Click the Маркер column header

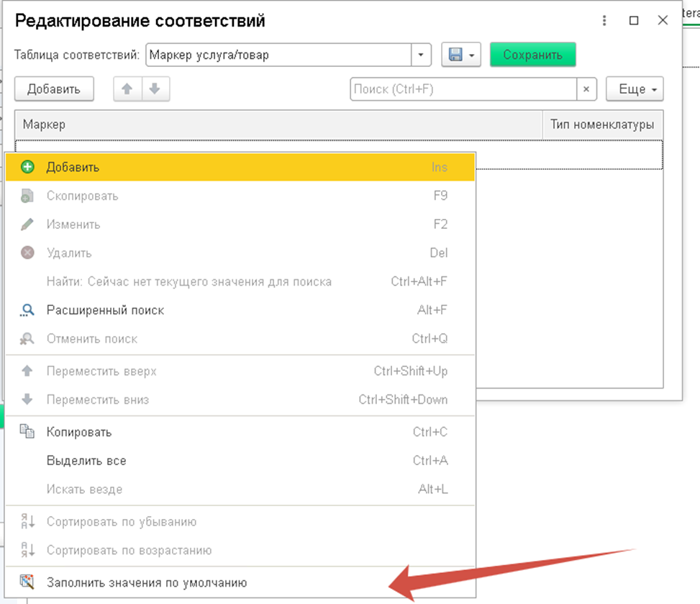point(278,125)
